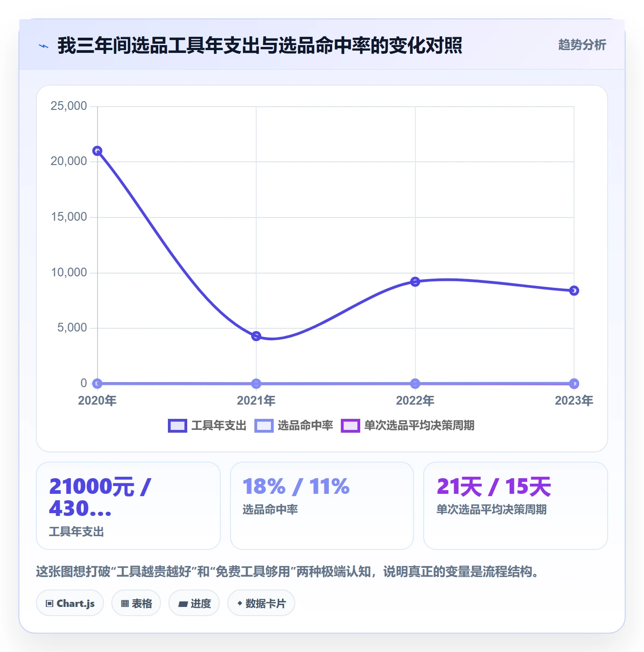The height and width of the screenshot is (652, 644).
Task: Click the chart title starting with 我三年间选品工具
Action: [260, 46]
